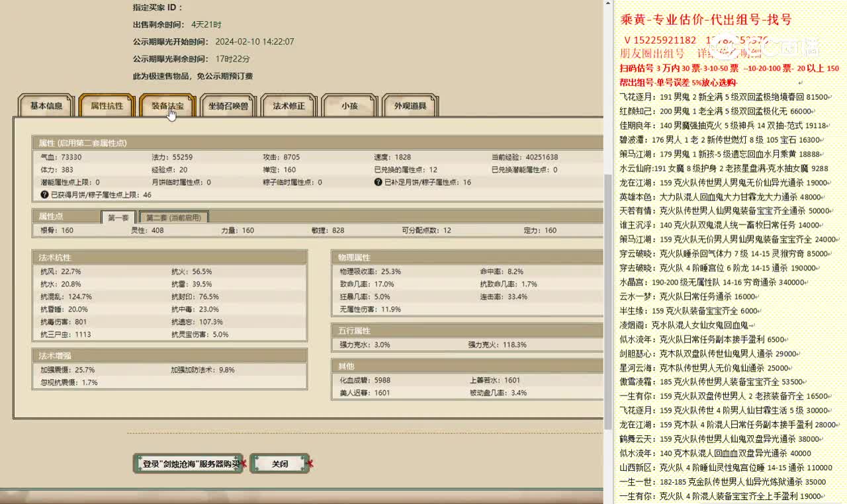Click the 一生一世 182-185克金队 line

(x=723, y=482)
